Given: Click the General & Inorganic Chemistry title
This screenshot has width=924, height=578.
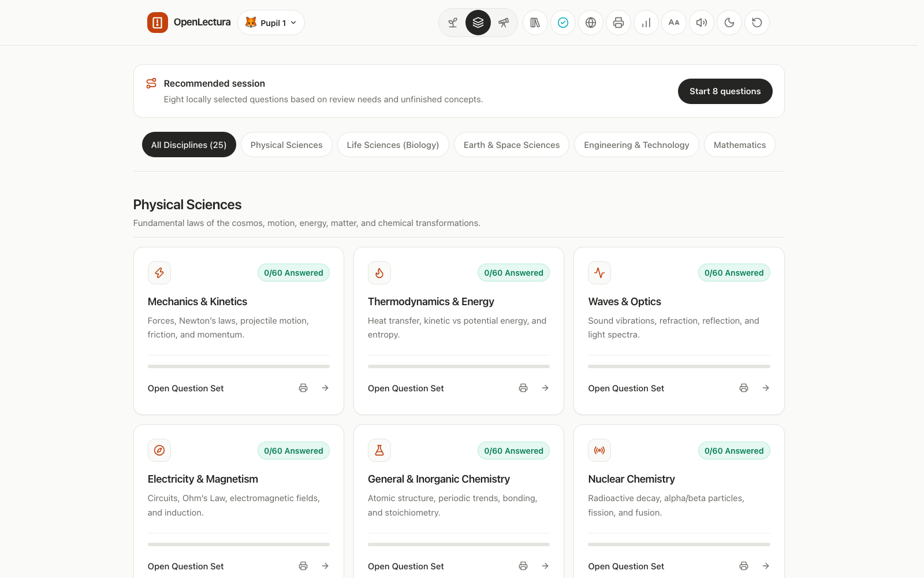Looking at the screenshot, I should (x=439, y=479).
